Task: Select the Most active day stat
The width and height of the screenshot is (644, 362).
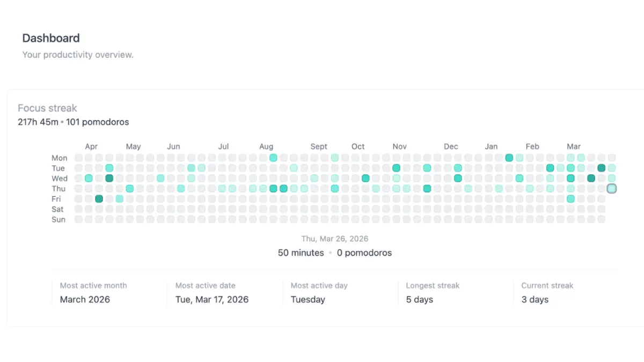Action: (341, 293)
